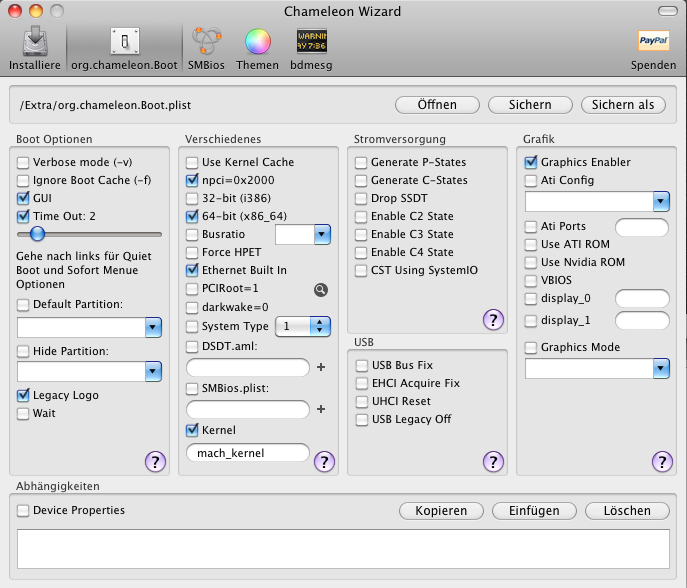Open the Graphics Mode dropdown
Image resolution: width=687 pixels, height=588 pixels.
tap(660, 369)
